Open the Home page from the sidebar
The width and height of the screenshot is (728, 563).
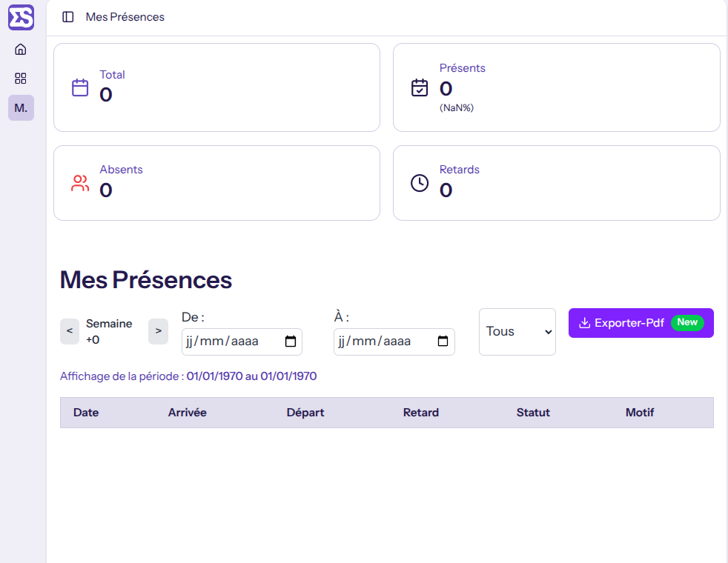(20, 49)
